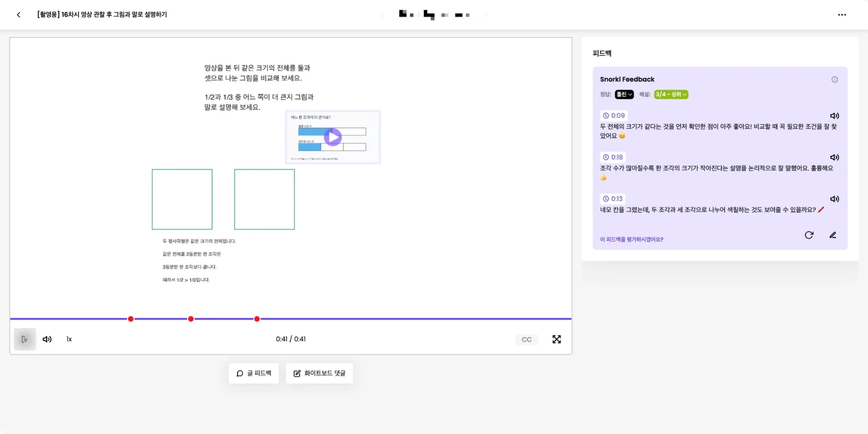Play audio for the 0:13 feedback comment
This screenshot has height=434, width=868.
coord(834,199)
